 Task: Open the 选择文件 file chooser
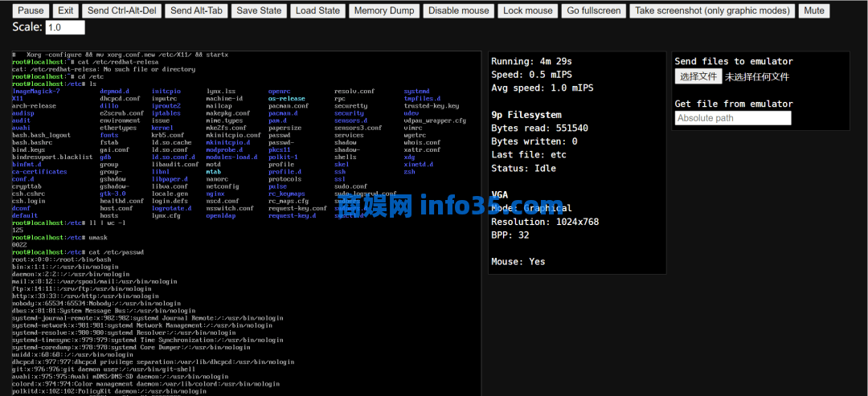[x=698, y=76]
